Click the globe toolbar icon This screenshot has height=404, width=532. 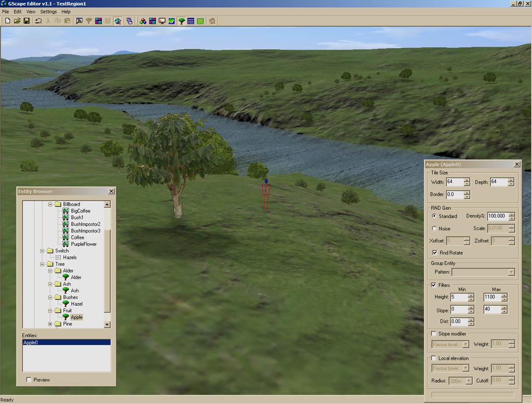(x=118, y=21)
